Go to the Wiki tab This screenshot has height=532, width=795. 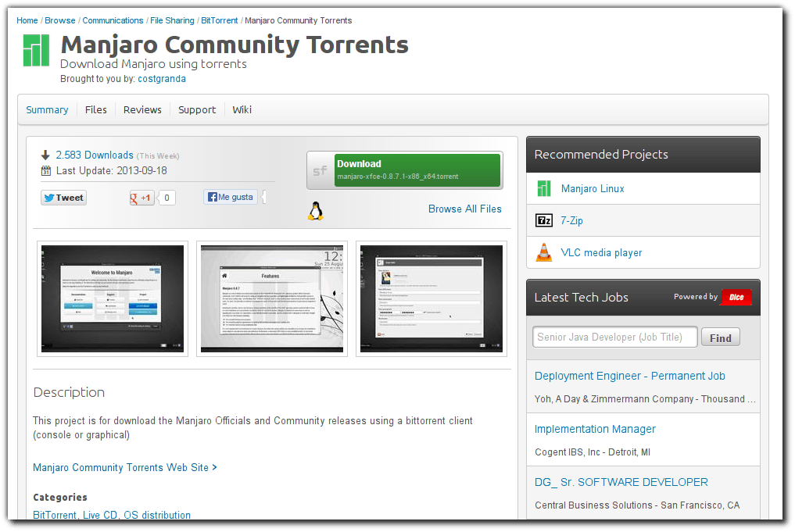[242, 109]
